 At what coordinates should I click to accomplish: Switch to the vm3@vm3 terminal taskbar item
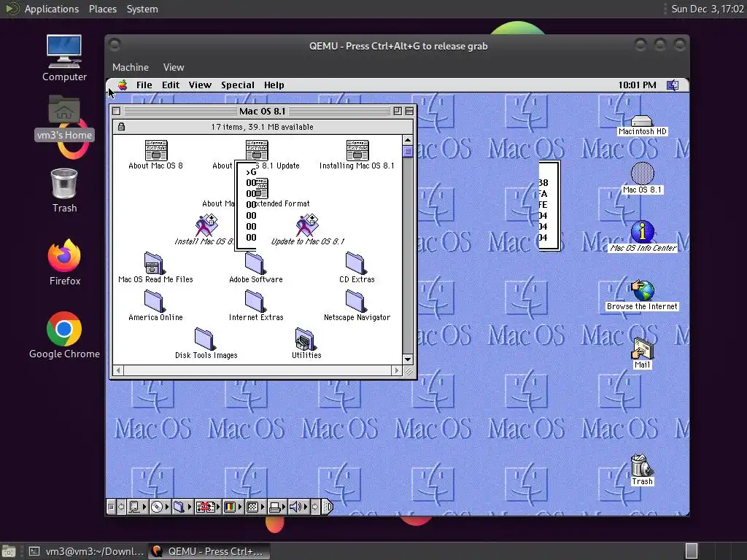(86, 551)
